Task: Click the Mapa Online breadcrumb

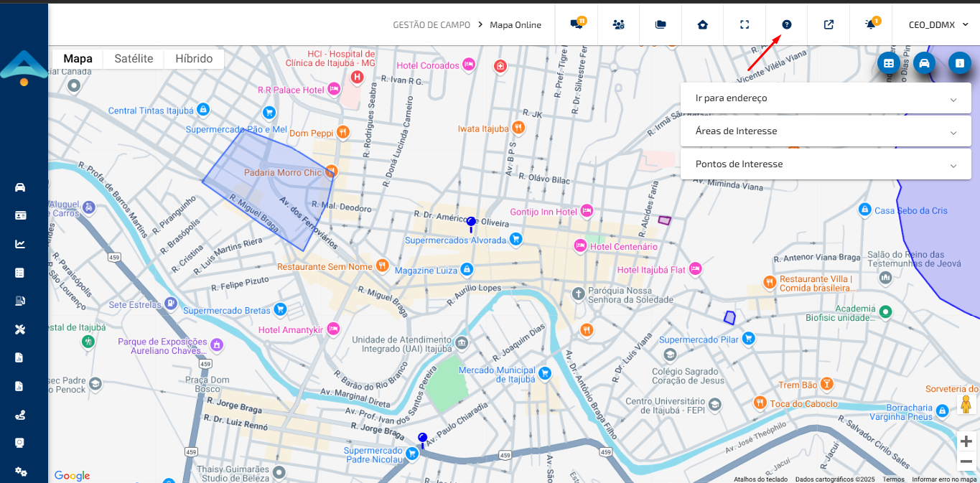Action: pyautogui.click(x=515, y=25)
